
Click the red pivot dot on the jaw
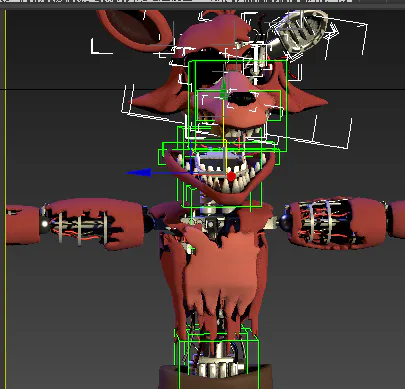click(x=231, y=176)
